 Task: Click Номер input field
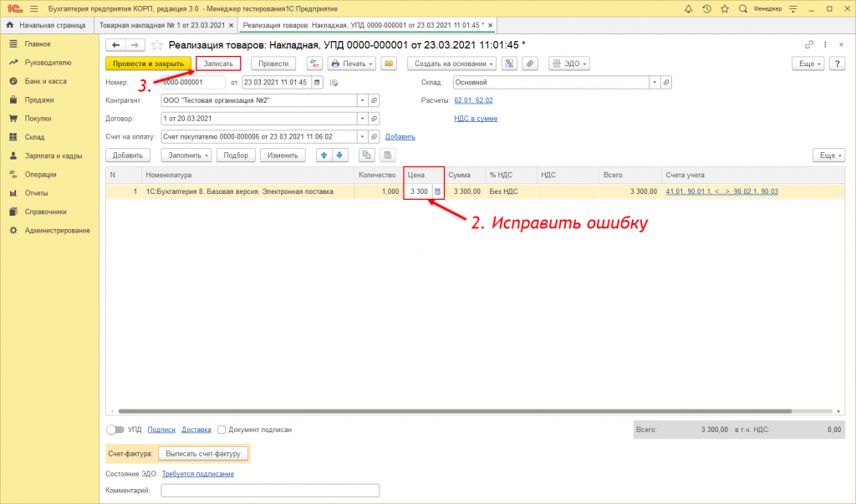193,83
